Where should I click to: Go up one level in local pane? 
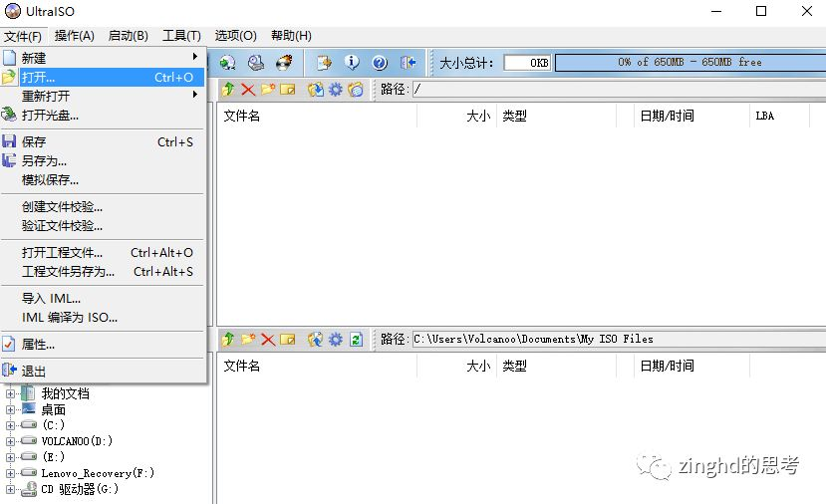pyautogui.click(x=228, y=340)
